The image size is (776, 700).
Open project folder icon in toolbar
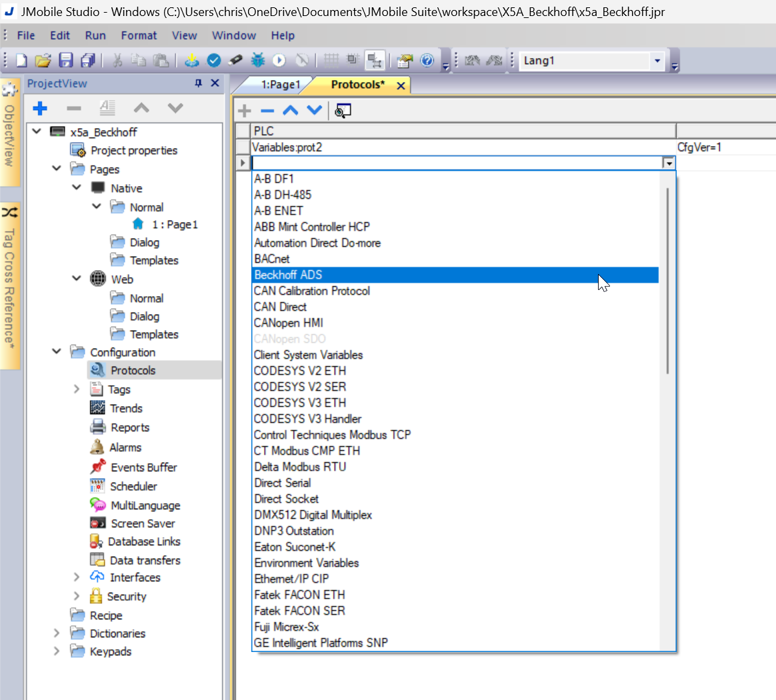tap(43, 61)
